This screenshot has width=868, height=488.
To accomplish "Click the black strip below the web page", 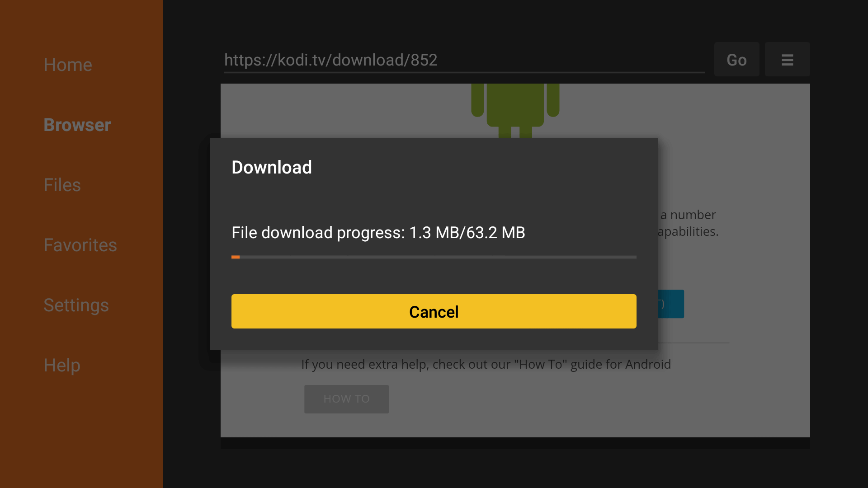I will 515,443.
